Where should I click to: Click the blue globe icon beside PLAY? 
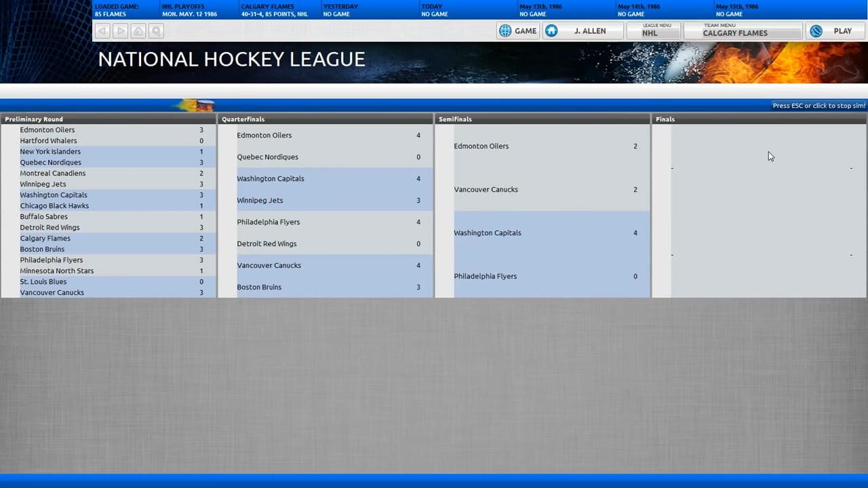point(816,30)
